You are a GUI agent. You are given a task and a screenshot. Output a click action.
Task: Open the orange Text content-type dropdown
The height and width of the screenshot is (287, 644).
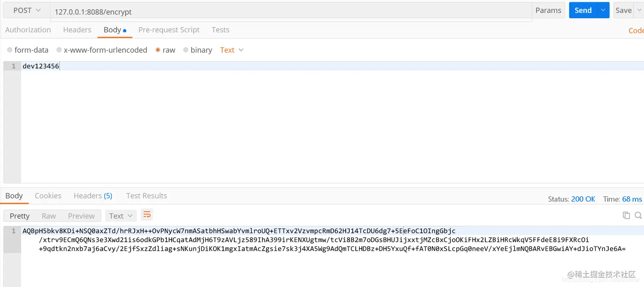[x=232, y=50]
